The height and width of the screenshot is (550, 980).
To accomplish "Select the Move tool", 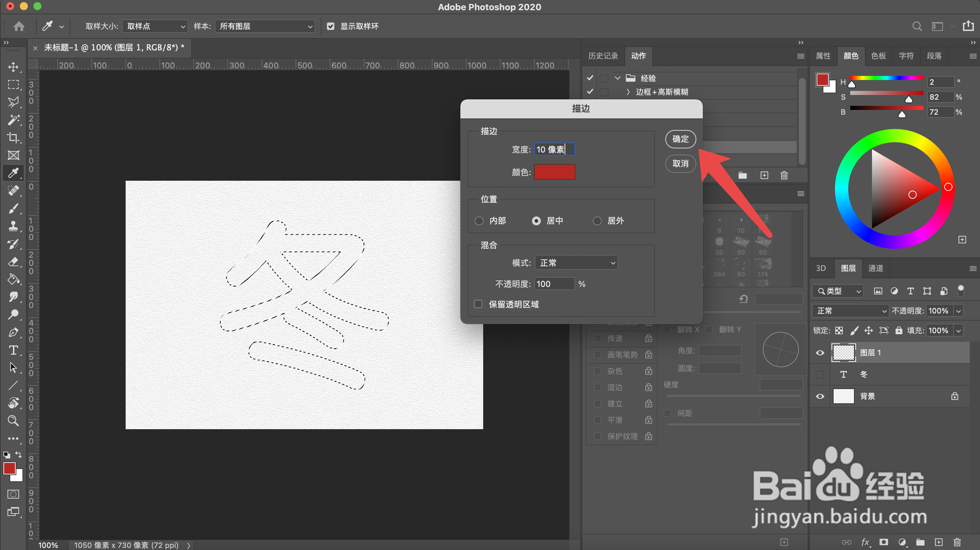I will 13,67.
